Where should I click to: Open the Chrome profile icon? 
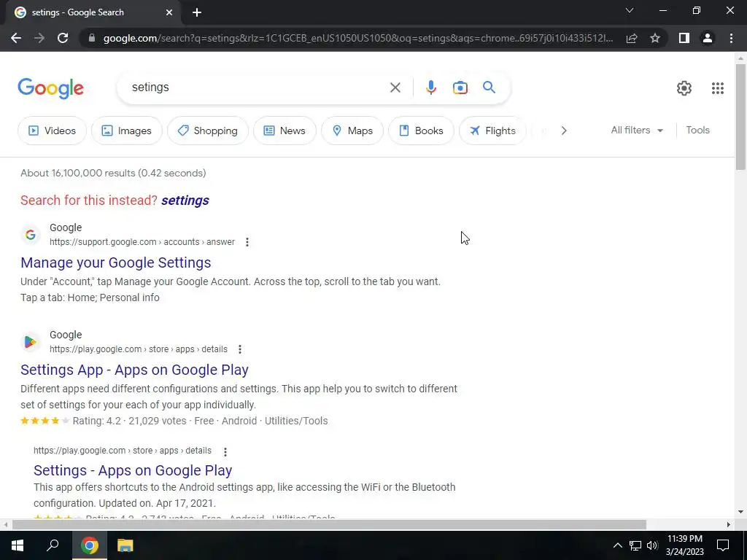coord(708,38)
